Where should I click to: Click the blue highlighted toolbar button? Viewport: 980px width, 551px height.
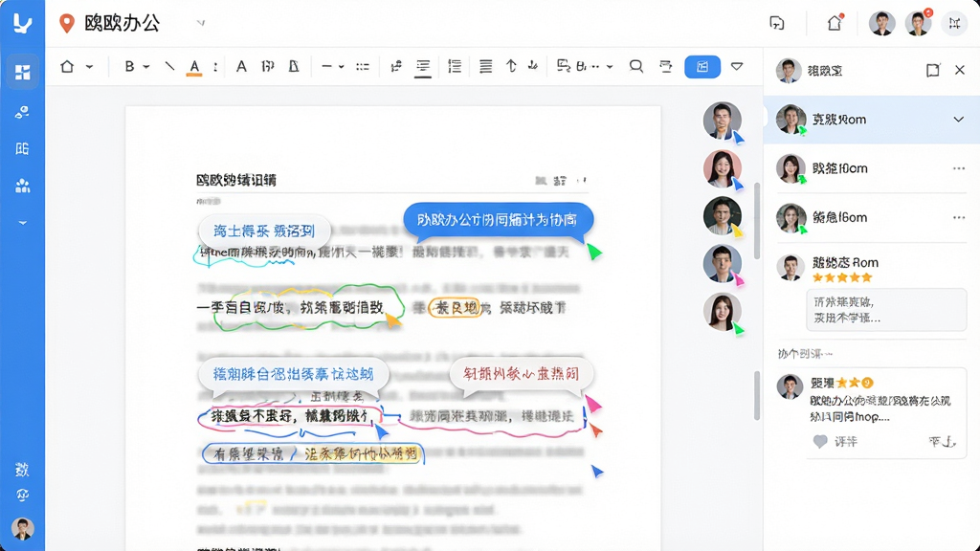(x=702, y=66)
